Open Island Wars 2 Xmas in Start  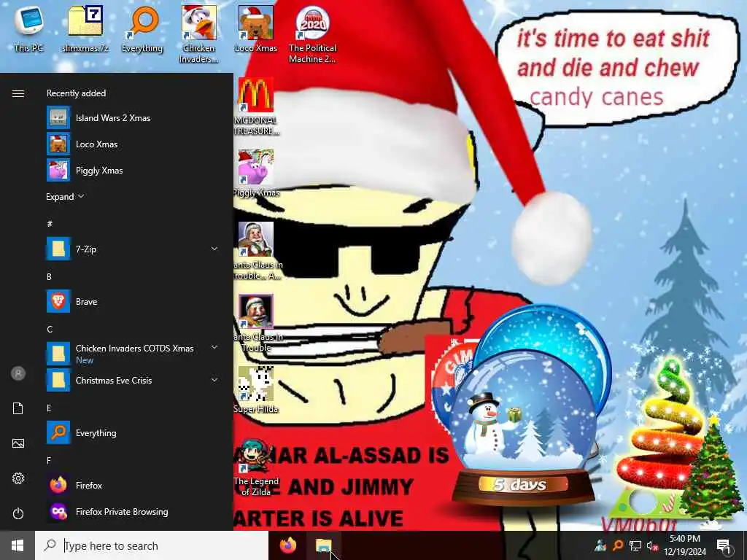click(132, 117)
